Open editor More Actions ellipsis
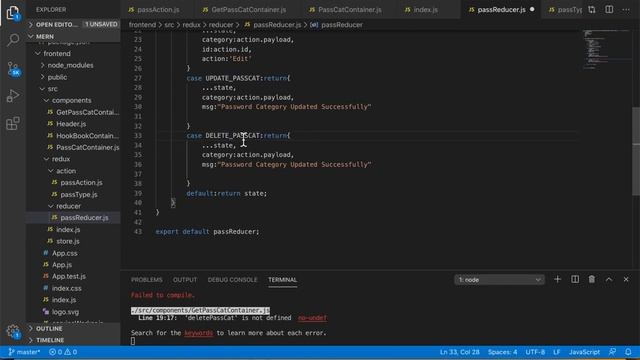 pos(626,9)
